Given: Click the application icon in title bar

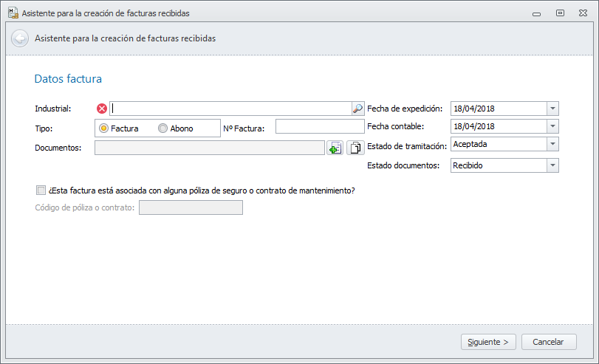Looking at the screenshot, I should [x=13, y=13].
